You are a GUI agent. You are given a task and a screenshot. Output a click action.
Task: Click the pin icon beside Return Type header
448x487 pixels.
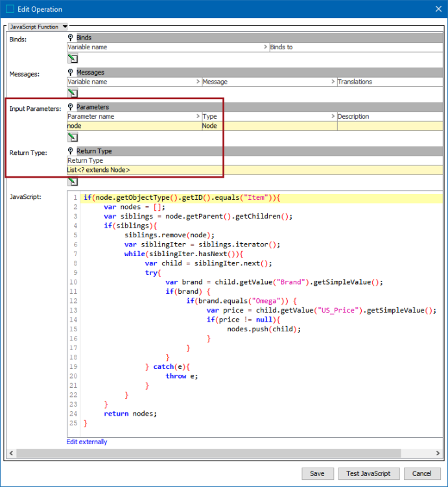click(71, 151)
